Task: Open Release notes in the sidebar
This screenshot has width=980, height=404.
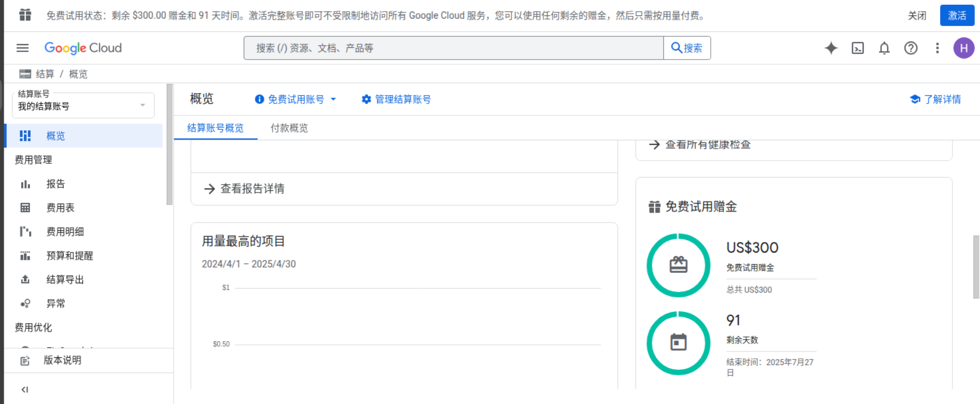Action: click(x=89, y=360)
